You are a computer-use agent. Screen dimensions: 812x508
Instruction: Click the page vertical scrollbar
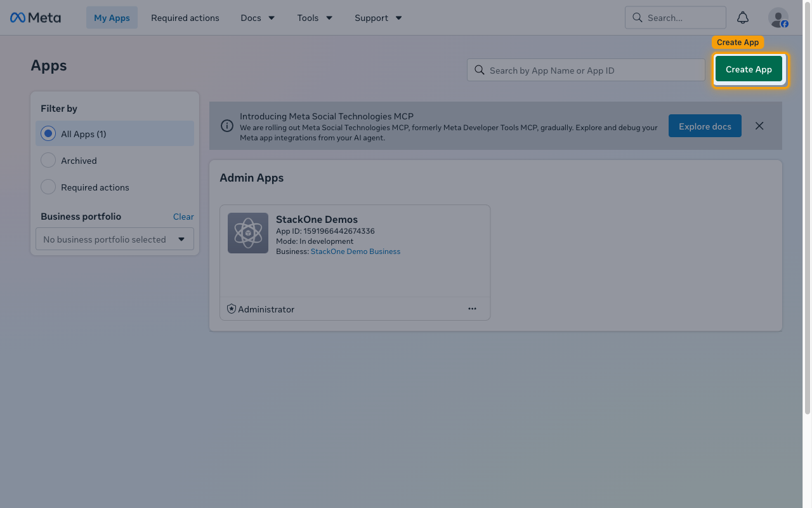pyautogui.click(x=808, y=210)
